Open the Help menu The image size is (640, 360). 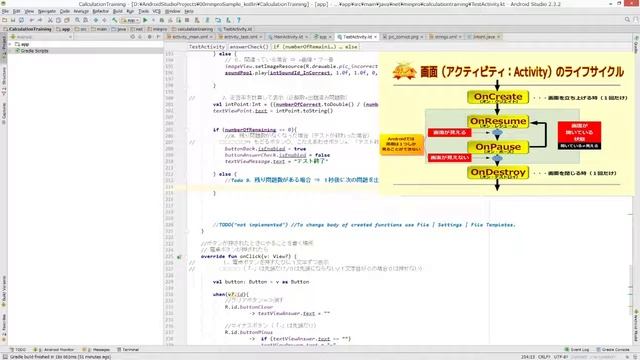click(189, 11)
